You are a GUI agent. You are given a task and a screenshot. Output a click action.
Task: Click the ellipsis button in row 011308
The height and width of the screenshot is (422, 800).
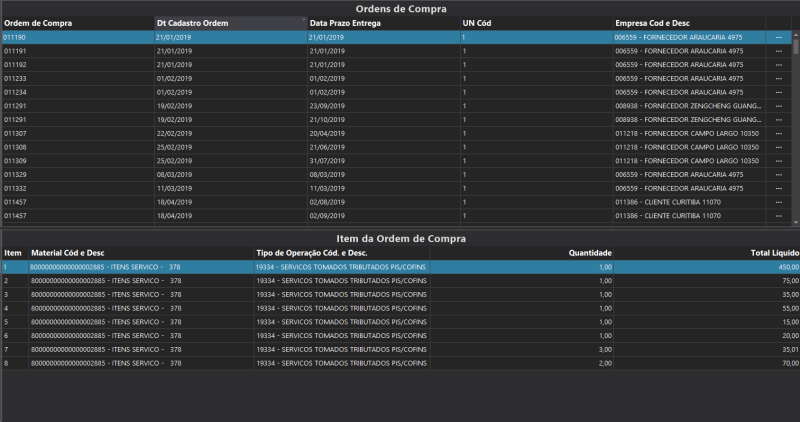click(778, 147)
